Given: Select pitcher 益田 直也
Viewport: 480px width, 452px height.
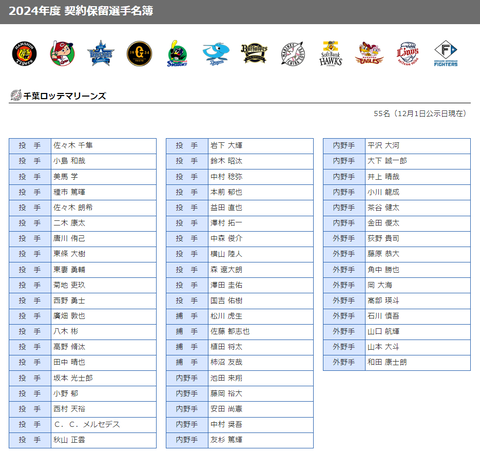Looking at the screenshot, I should pos(227,208).
